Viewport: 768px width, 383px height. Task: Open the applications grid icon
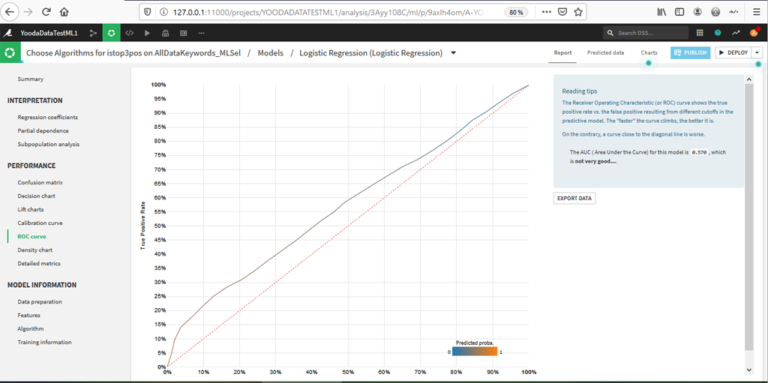(700, 33)
